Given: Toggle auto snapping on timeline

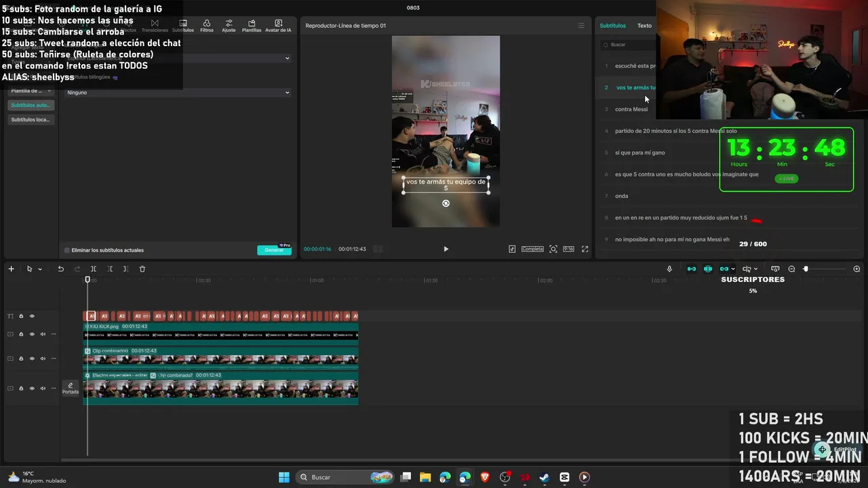Looking at the screenshot, I should 708,269.
